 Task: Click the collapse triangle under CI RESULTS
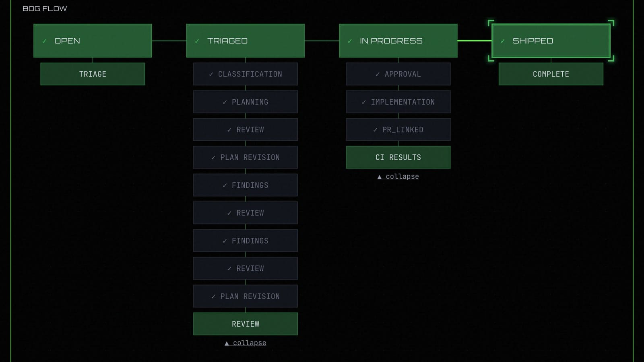(x=380, y=176)
